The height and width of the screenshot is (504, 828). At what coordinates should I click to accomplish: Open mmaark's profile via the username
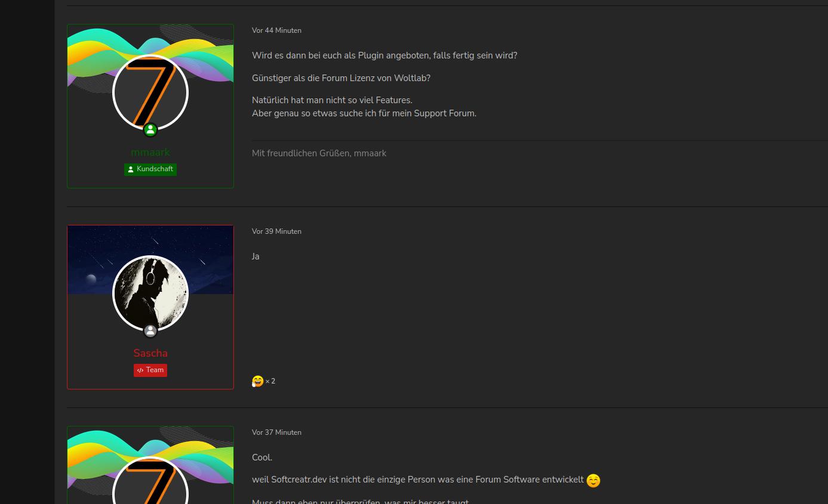click(x=150, y=152)
